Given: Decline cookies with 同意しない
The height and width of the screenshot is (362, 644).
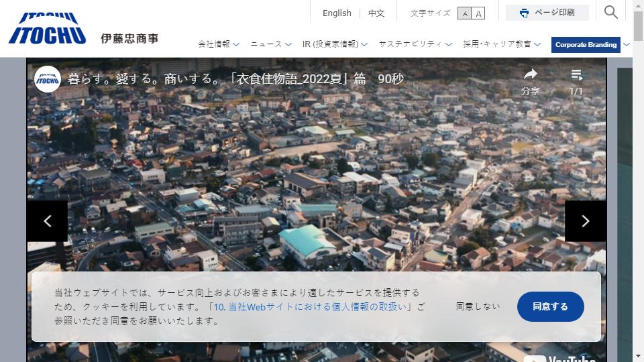Looking at the screenshot, I should point(478,306).
